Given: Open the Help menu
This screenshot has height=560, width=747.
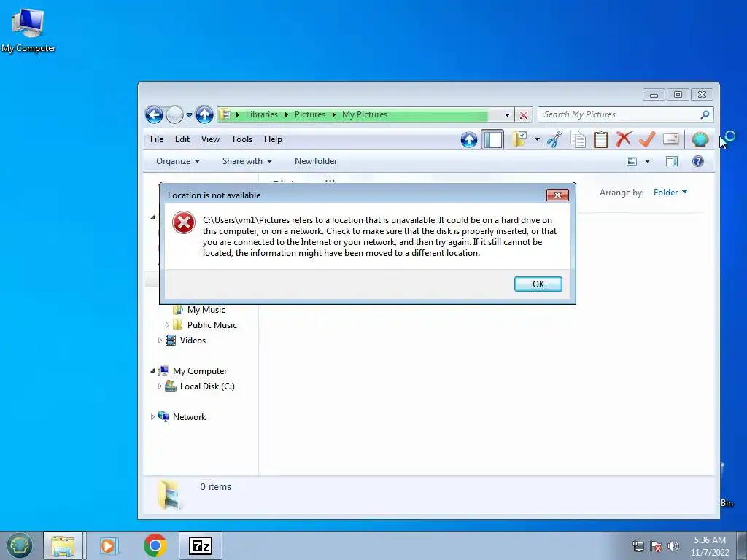Looking at the screenshot, I should tap(273, 139).
